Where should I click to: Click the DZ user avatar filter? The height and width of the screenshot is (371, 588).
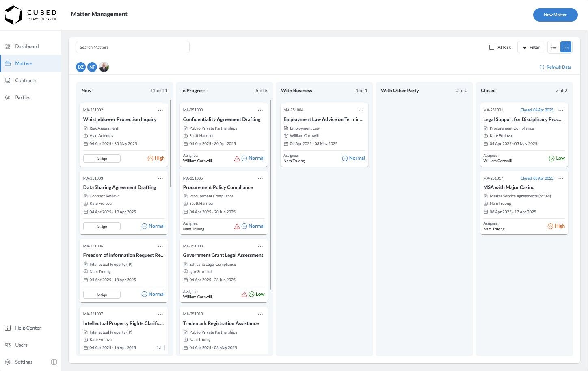(x=81, y=67)
